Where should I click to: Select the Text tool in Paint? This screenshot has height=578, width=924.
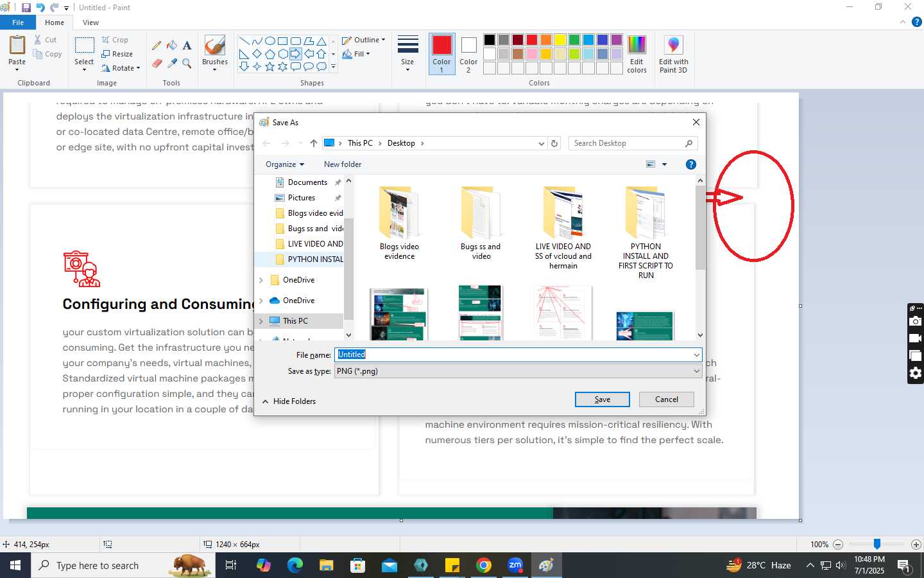187,46
